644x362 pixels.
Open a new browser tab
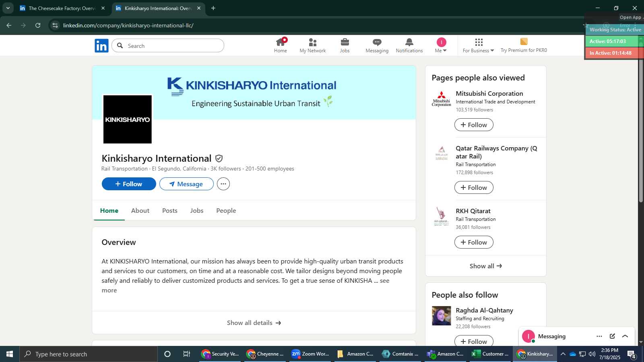213,8
